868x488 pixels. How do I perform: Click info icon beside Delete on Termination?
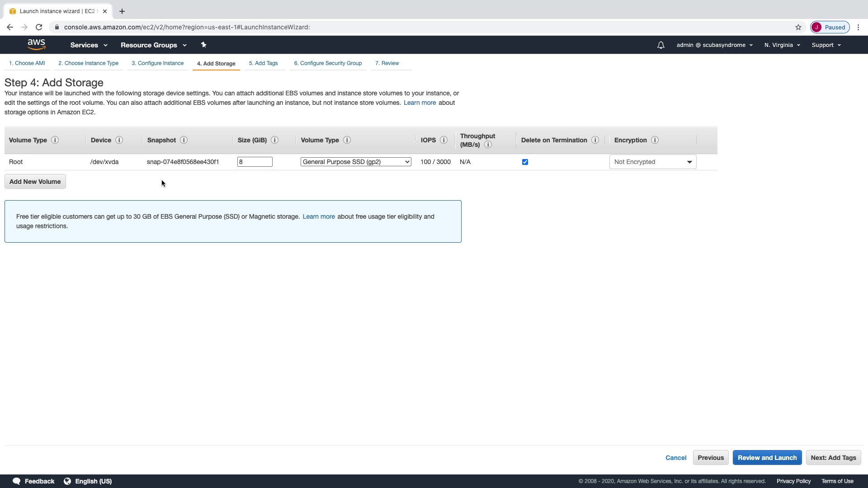pos(595,140)
